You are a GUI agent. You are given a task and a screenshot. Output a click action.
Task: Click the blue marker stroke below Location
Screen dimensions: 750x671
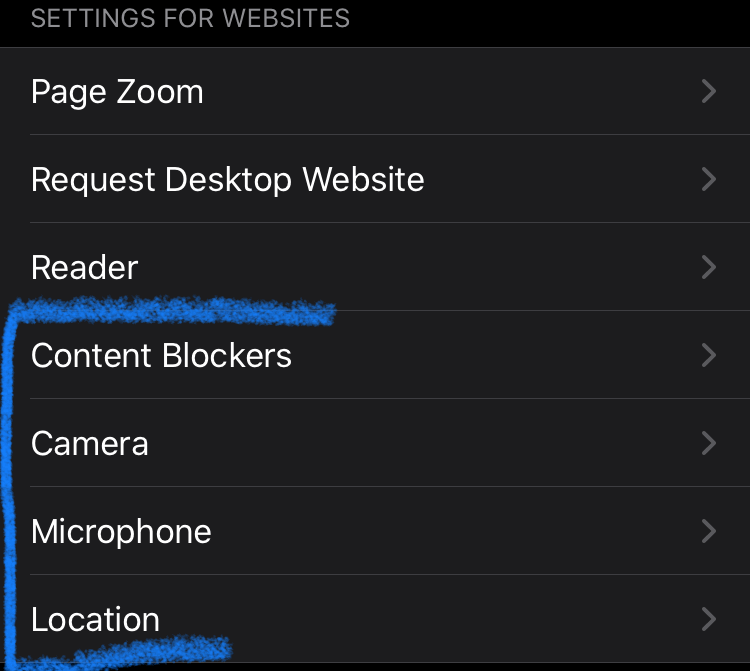(x=130, y=653)
